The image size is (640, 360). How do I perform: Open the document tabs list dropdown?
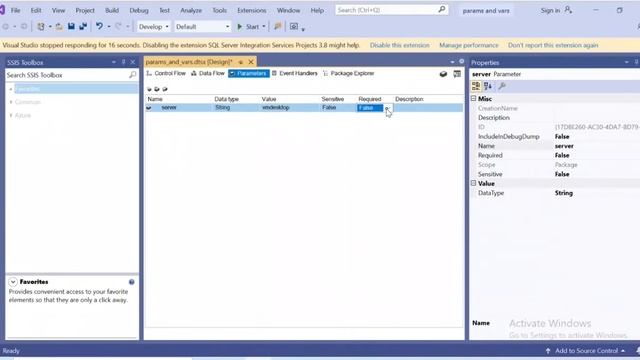tap(452, 62)
